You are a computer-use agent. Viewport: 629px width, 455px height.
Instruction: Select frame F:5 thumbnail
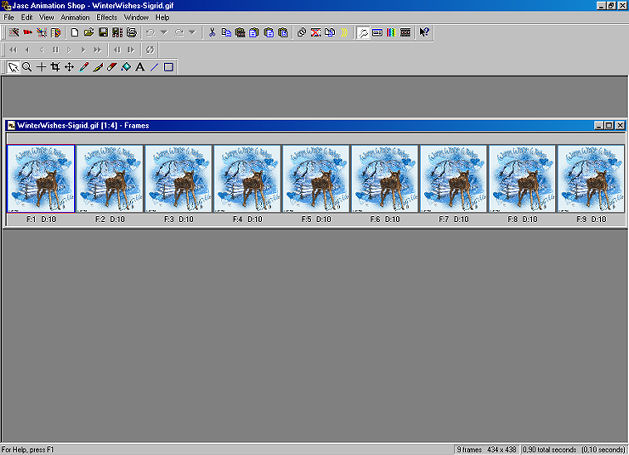316,179
